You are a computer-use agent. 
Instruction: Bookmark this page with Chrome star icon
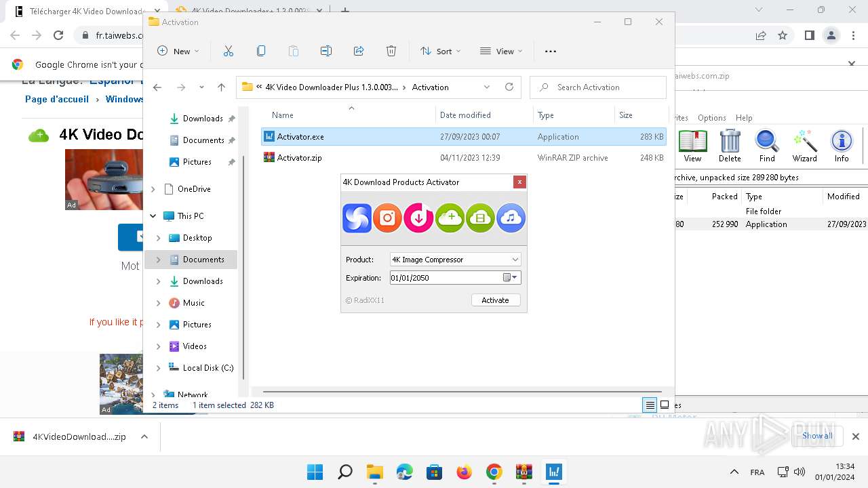coord(783,35)
